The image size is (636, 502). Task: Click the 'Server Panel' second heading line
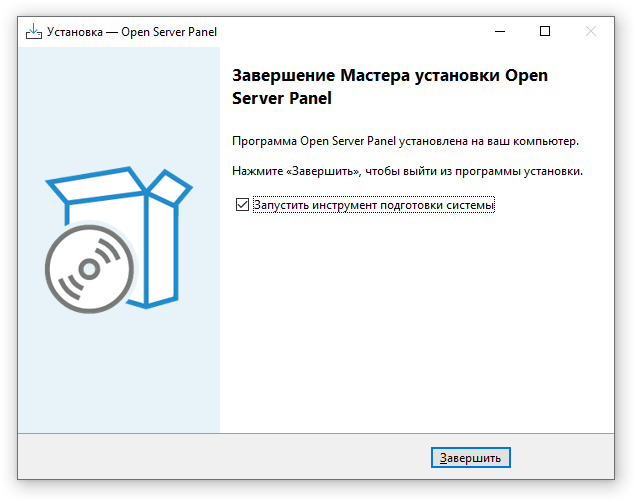click(282, 99)
